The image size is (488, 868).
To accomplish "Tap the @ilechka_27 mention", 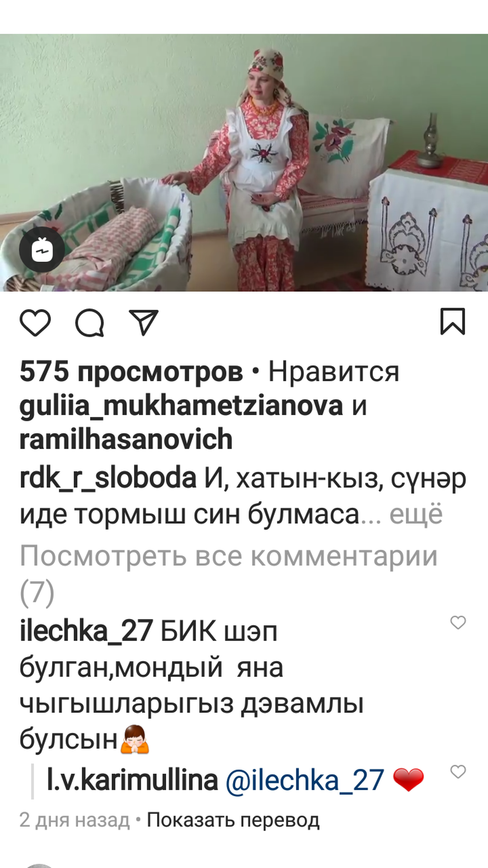I will (305, 780).
